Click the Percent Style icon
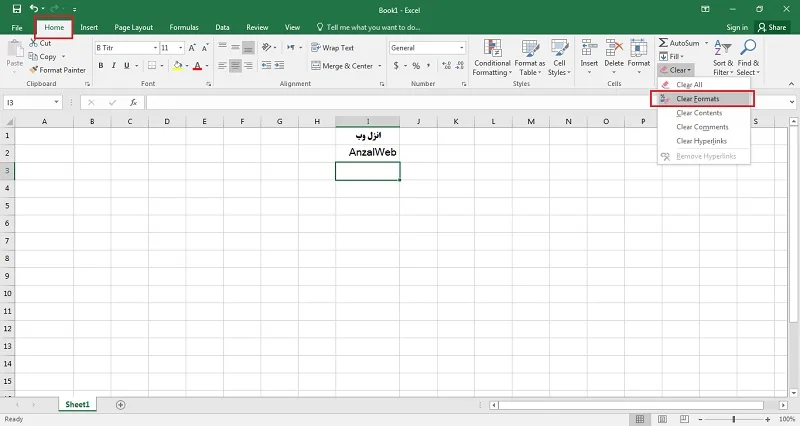 pyautogui.click(x=416, y=65)
